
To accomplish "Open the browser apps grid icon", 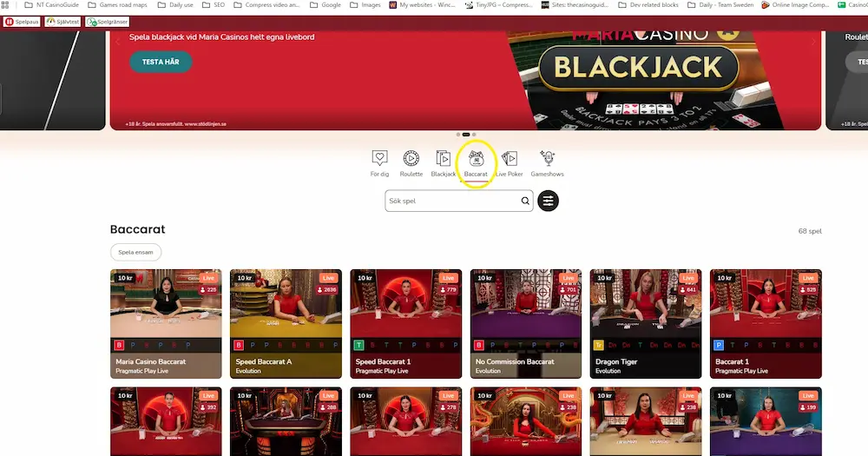I will pos(5,4).
